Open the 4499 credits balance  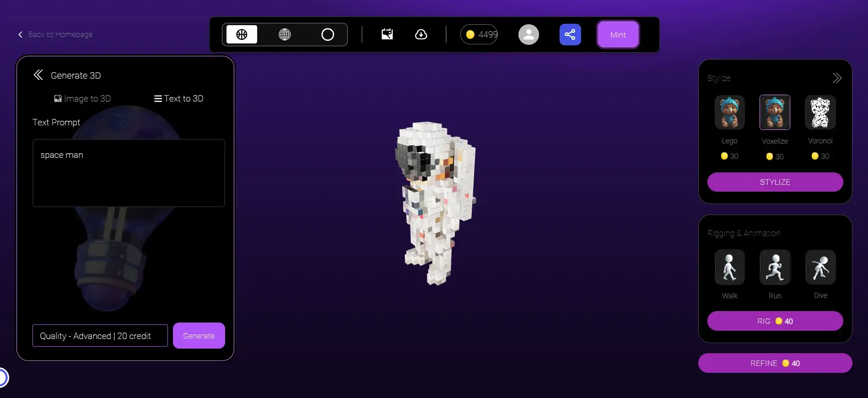coord(479,34)
